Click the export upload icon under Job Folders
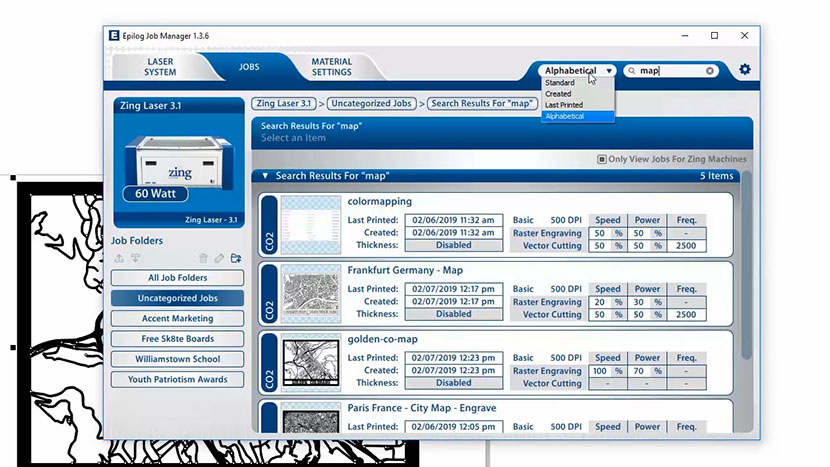 (x=118, y=258)
